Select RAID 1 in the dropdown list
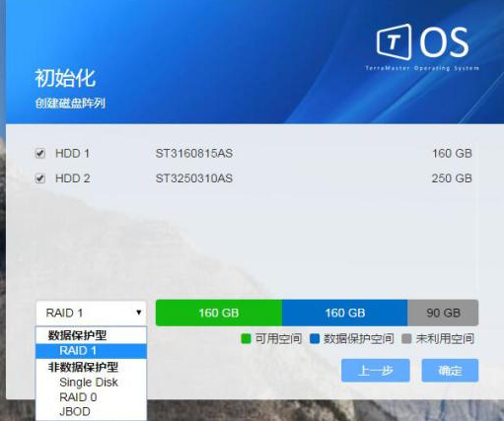The height and width of the screenshot is (421, 504). tap(91, 351)
